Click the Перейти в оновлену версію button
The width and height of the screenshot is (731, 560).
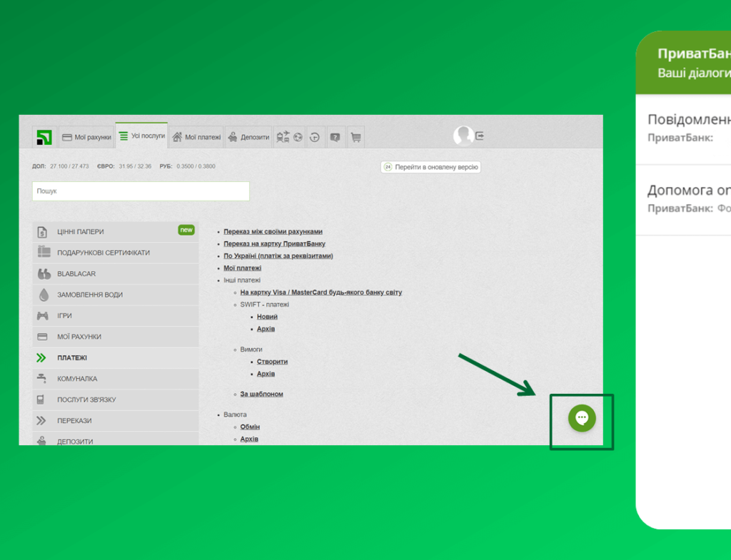(x=430, y=167)
